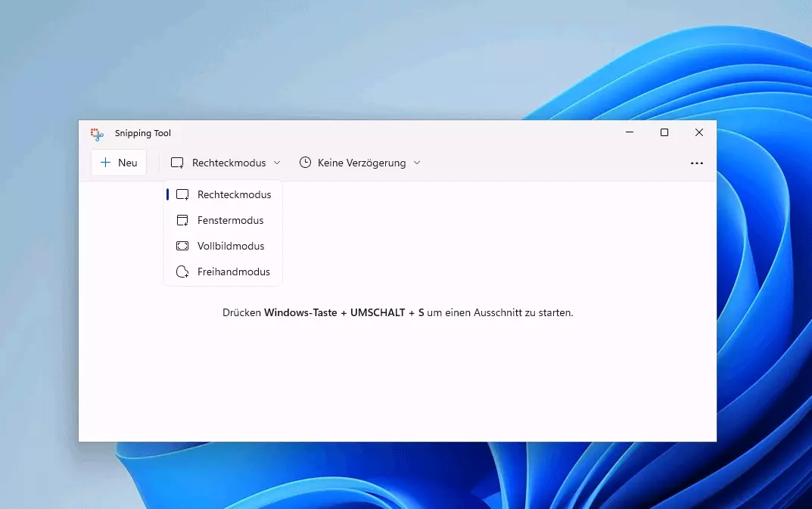812x509 pixels.
Task: Click the rectangle icon in the toolbar mode selector
Action: pos(178,163)
